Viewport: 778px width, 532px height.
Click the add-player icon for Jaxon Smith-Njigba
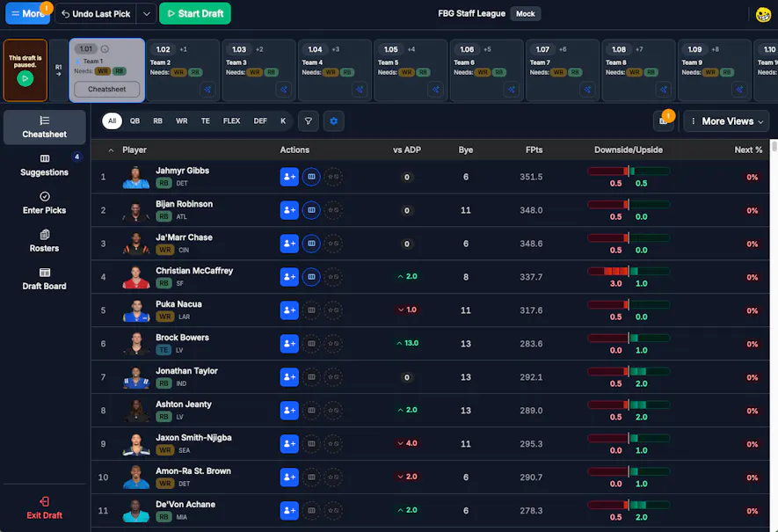coord(288,444)
